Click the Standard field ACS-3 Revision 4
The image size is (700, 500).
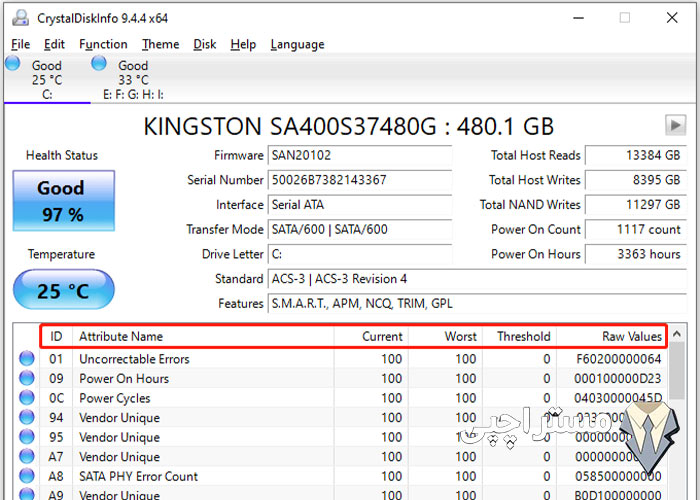point(477,279)
